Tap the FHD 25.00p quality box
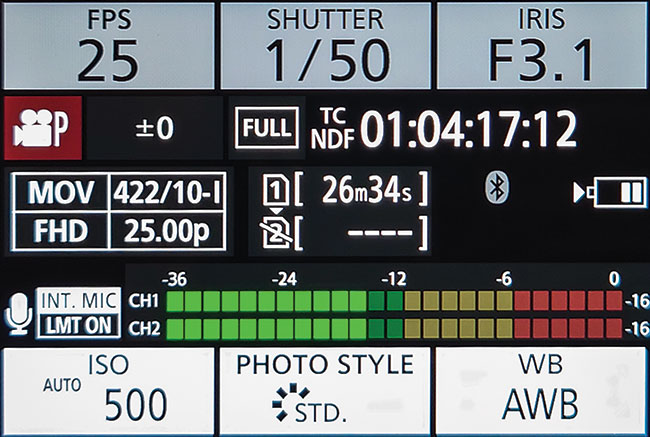Image resolution: width=650 pixels, height=437 pixels. point(119,231)
